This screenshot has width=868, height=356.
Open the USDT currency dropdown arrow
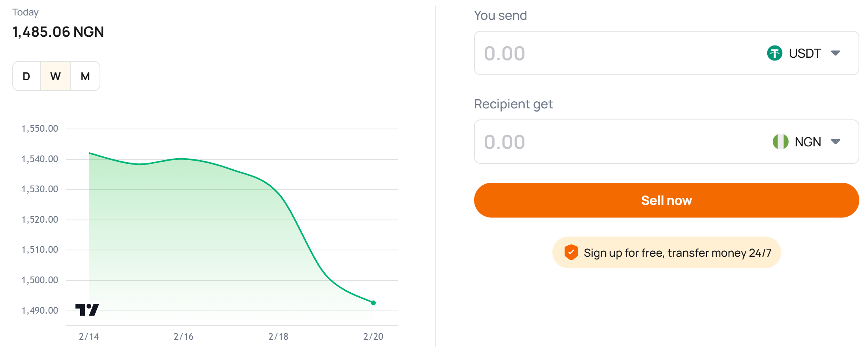pos(835,53)
